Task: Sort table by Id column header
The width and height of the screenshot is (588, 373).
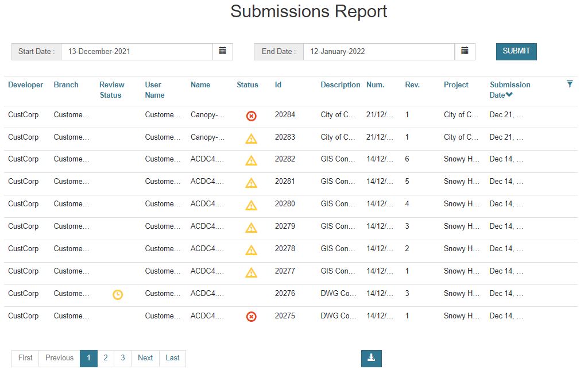Action: tap(278, 84)
